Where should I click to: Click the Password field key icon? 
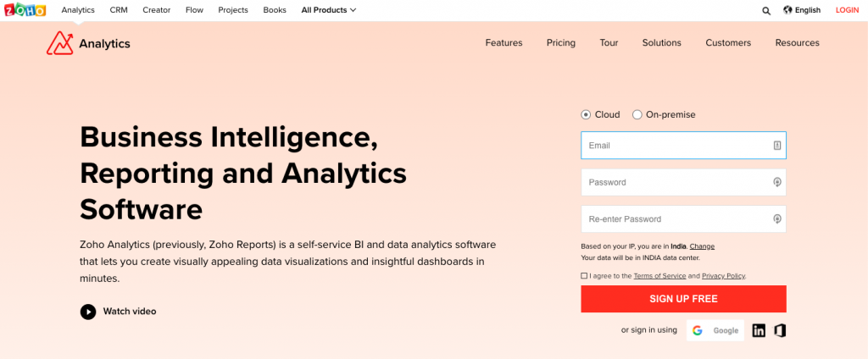(776, 183)
